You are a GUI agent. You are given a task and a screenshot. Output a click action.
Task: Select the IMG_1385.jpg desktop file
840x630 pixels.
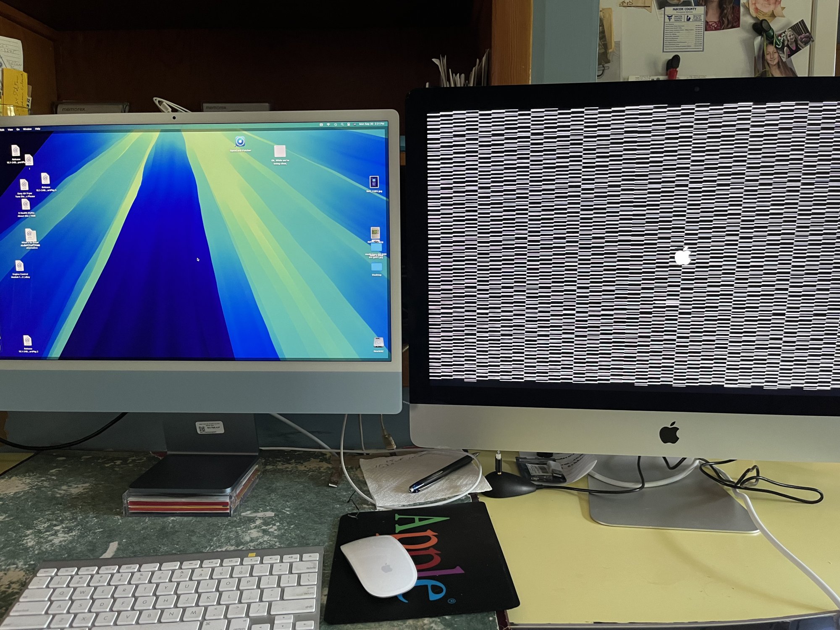pyautogui.click(x=374, y=182)
